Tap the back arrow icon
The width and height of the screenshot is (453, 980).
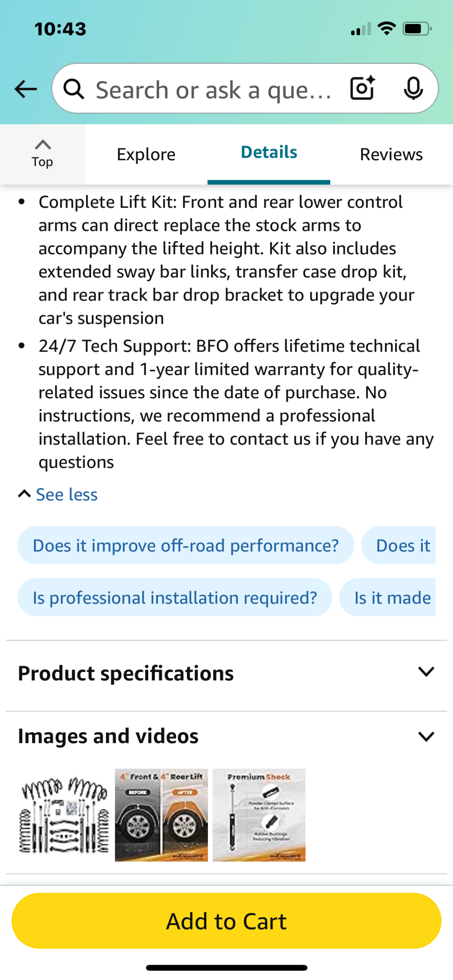tap(25, 89)
